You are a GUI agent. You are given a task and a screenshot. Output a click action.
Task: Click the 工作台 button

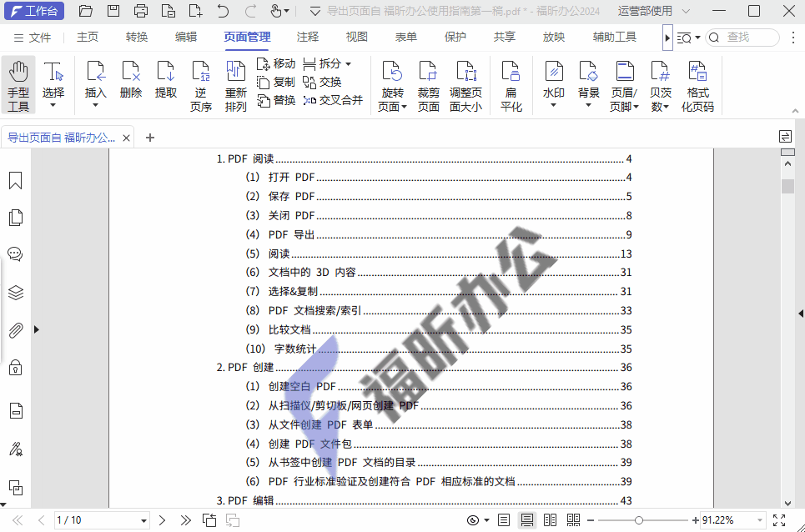34,11
